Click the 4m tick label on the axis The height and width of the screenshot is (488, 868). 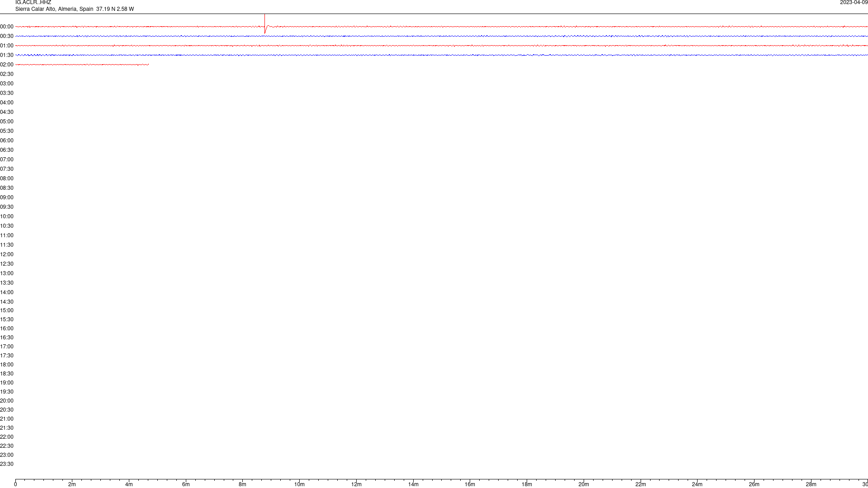click(129, 484)
